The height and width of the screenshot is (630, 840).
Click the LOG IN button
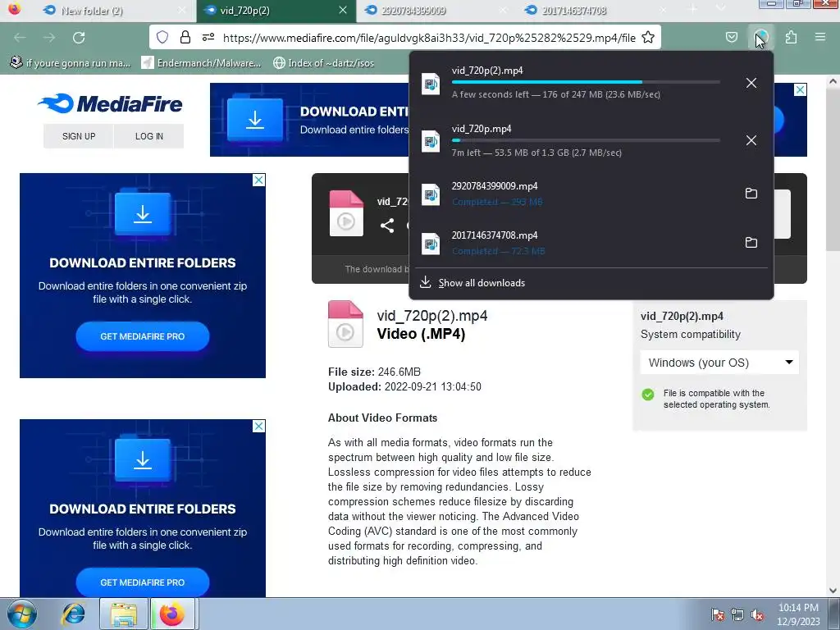(x=149, y=136)
